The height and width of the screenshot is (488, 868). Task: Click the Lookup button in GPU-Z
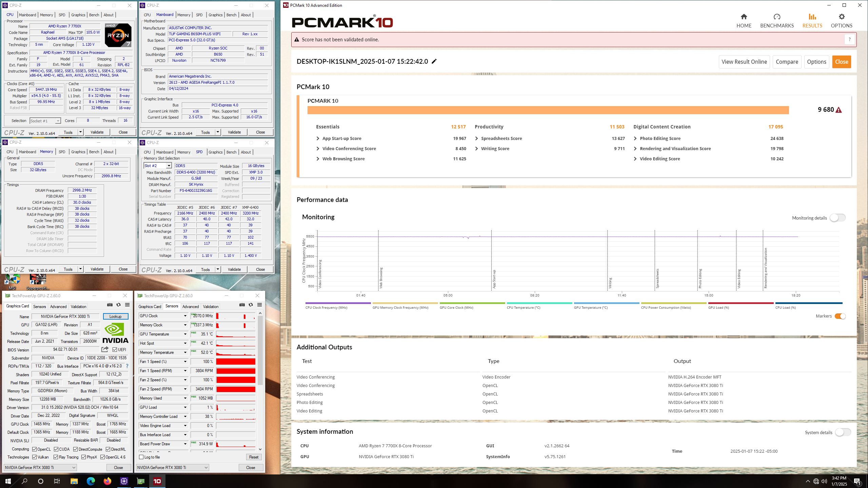[x=115, y=316]
